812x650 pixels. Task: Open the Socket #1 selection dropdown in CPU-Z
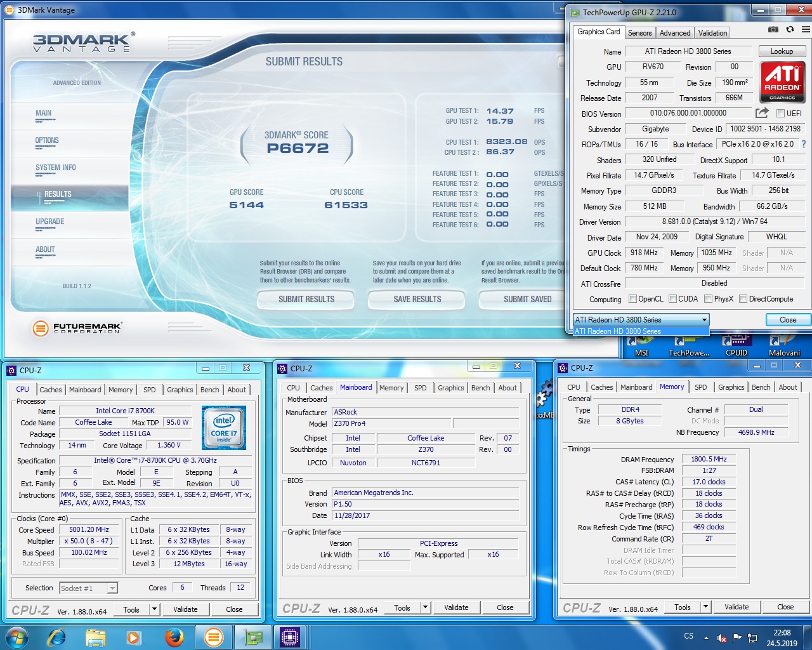tap(89, 588)
